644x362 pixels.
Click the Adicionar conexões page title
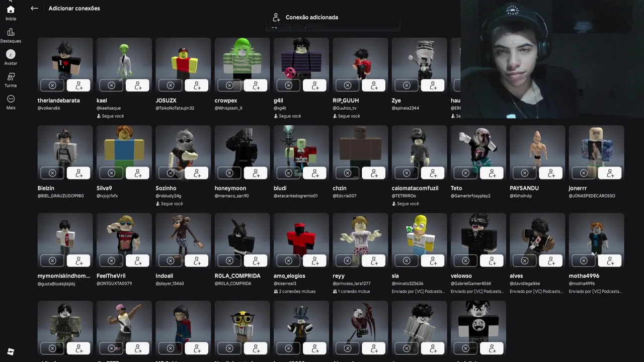[x=74, y=8]
